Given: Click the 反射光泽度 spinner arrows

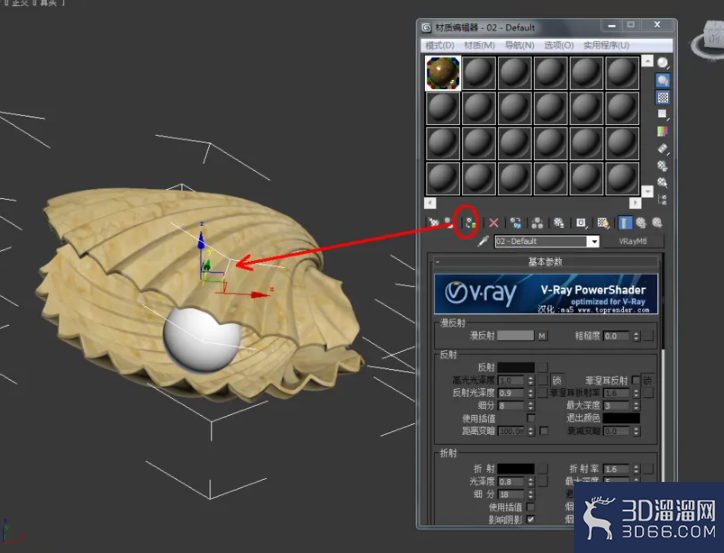Looking at the screenshot, I should pos(531,393).
